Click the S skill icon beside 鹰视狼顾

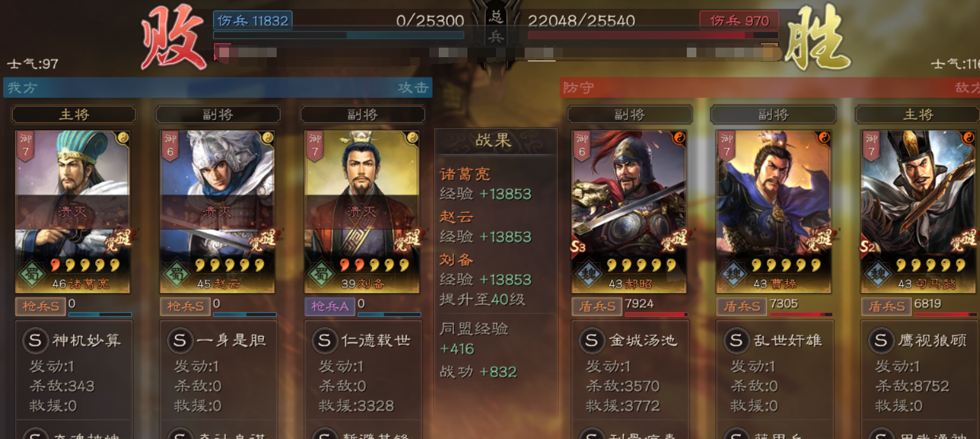click(881, 341)
